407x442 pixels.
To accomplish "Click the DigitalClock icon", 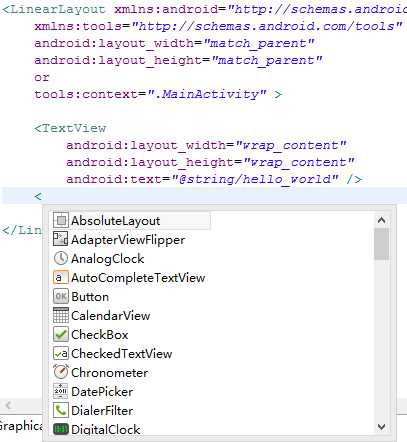I will tap(61, 429).
